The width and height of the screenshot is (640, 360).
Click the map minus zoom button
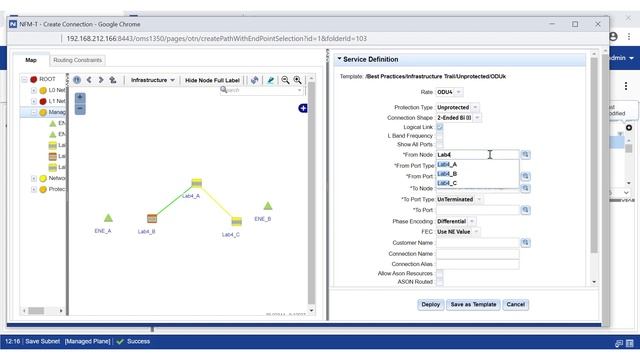tap(80, 109)
